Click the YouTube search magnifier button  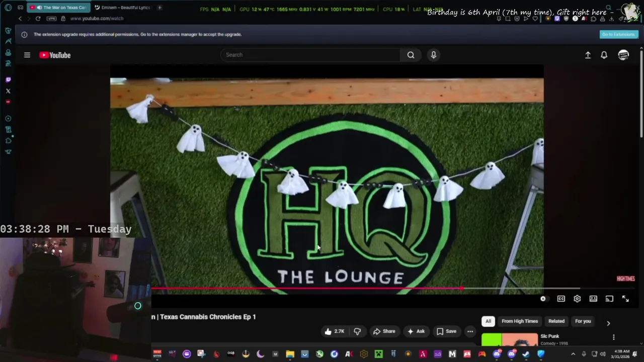coord(411,55)
